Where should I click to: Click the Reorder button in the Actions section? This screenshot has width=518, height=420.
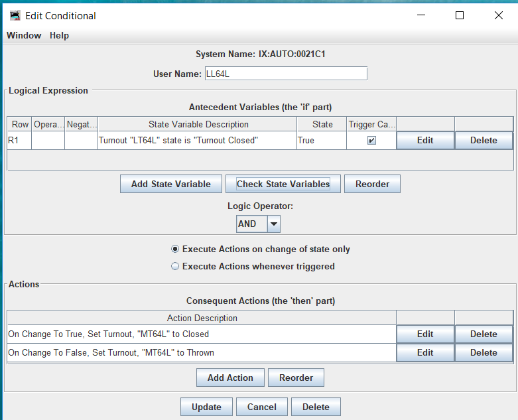tap(296, 378)
